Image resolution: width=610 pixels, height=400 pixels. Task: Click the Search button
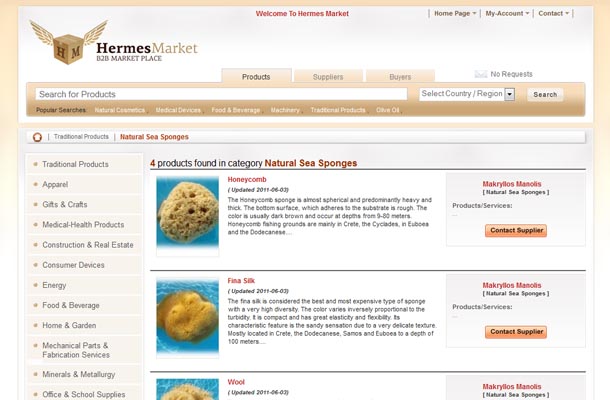pyautogui.click(x=545, y=95)
